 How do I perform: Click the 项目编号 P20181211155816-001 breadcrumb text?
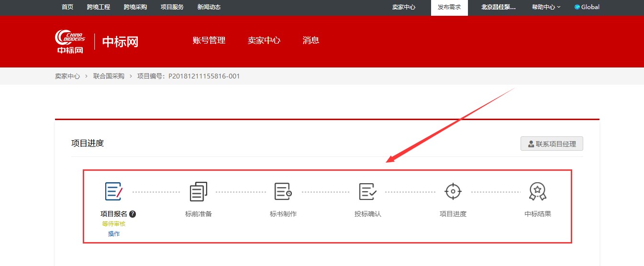pyautogui.click(x=189, y=76)
